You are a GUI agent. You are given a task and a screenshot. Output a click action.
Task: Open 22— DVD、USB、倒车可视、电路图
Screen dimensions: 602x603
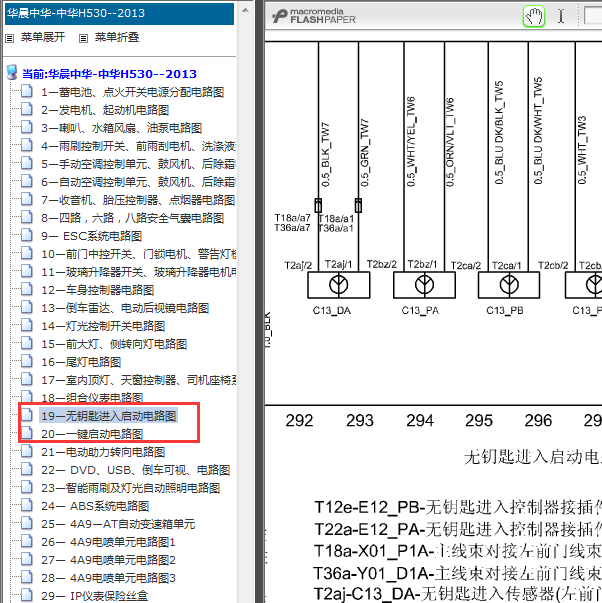(x=135, y=470)
